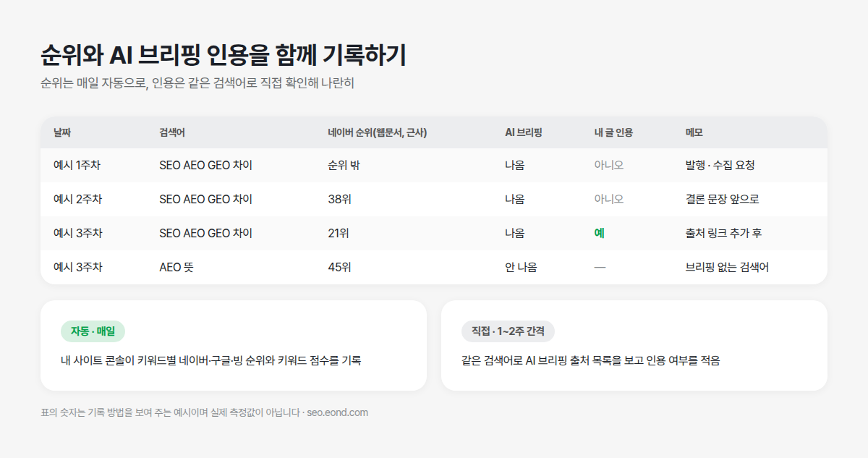Click '나옴' in the 순위 밖 row
Image resolution: width=868 pixels, height=458 pixels.
coord(515,165)
